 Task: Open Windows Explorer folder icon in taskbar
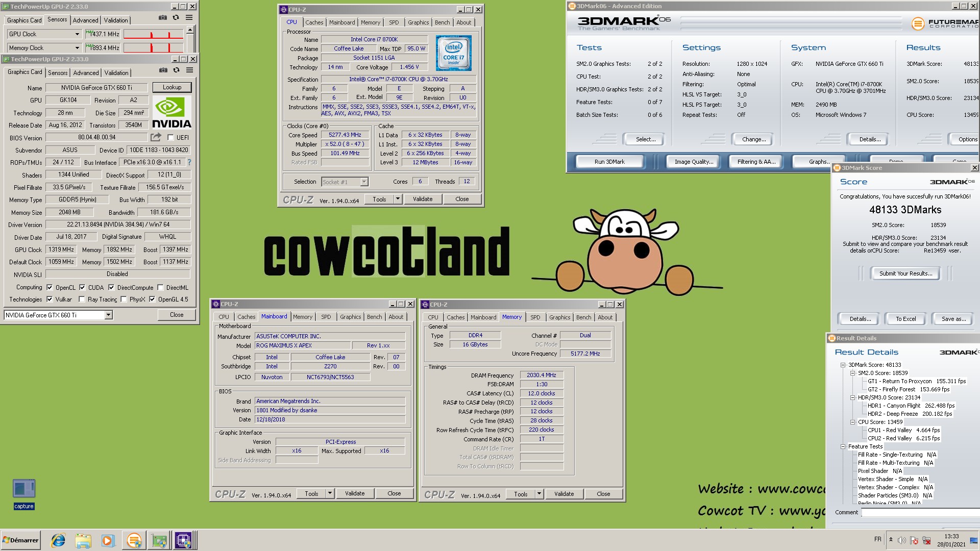point(83,540)
